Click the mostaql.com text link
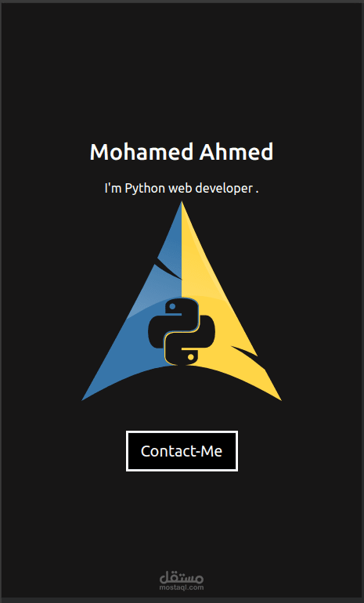 pos(182,587)
